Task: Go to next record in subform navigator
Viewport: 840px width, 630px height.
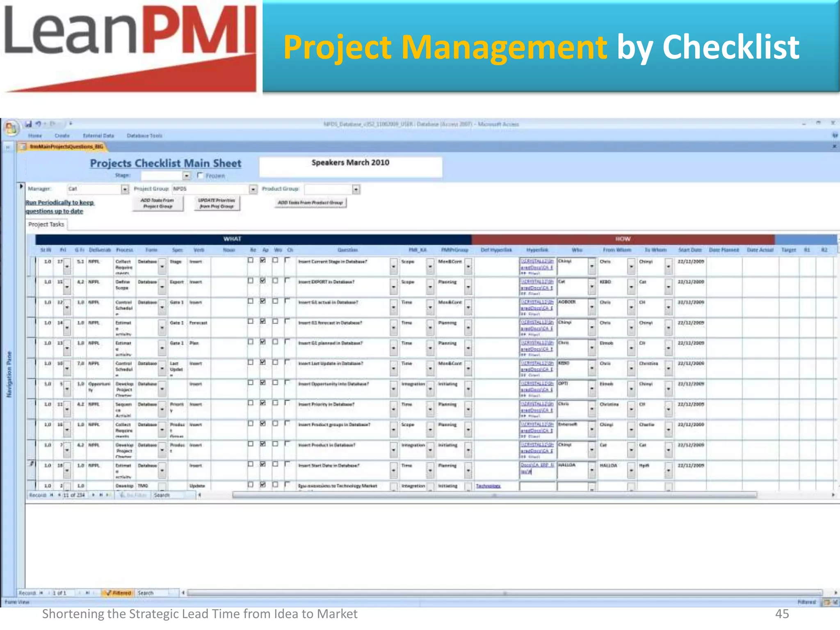Action: point(94,495)
